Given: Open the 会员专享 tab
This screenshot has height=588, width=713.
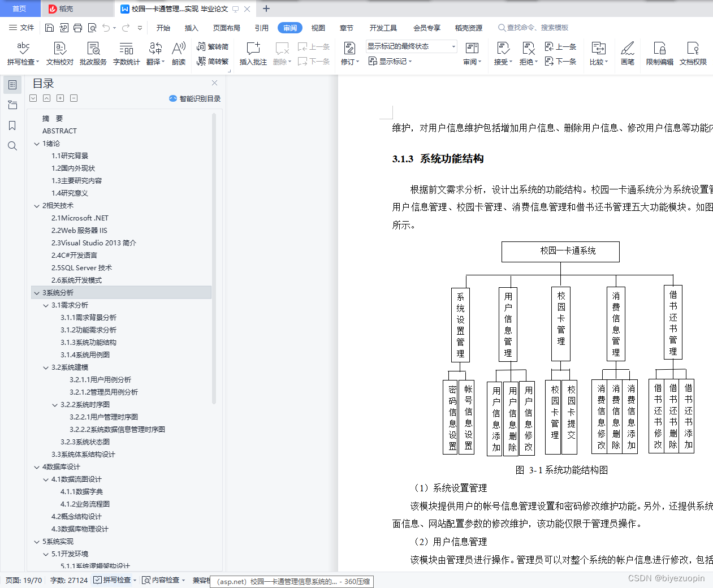Looking at the screenshot, I should coord(427,28).
